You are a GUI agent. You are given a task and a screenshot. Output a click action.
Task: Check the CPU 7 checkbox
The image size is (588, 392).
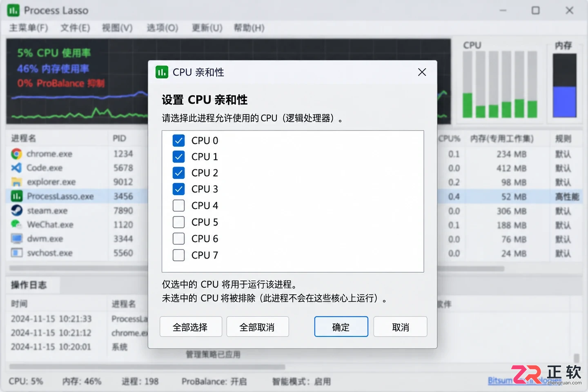179,255
